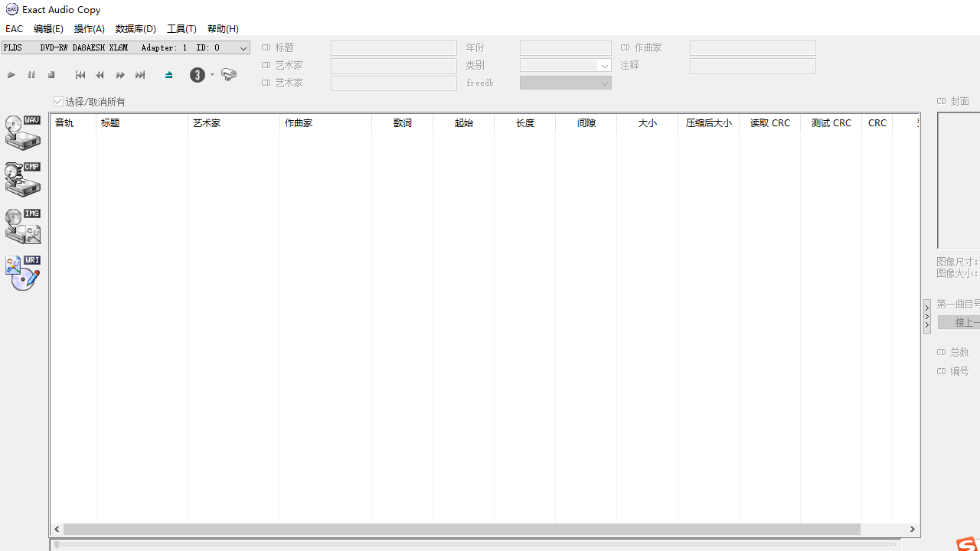Eject the disc using the eject toolbar icon
Screen dimensions: 980x551
pyautogui.click(x=168, y=74)
